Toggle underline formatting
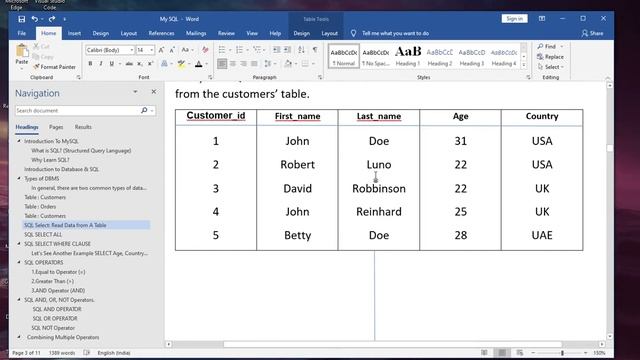Viewport: 640px width, 360px height. pyautogui.click(x=111, y=64)
